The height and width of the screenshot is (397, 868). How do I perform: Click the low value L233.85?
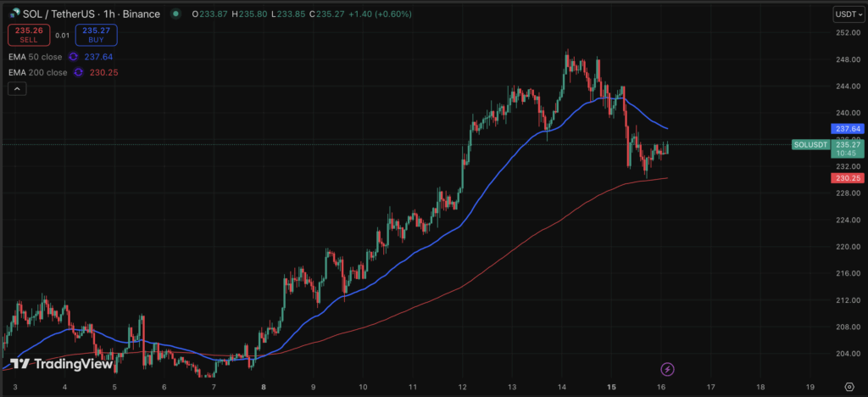289,14
